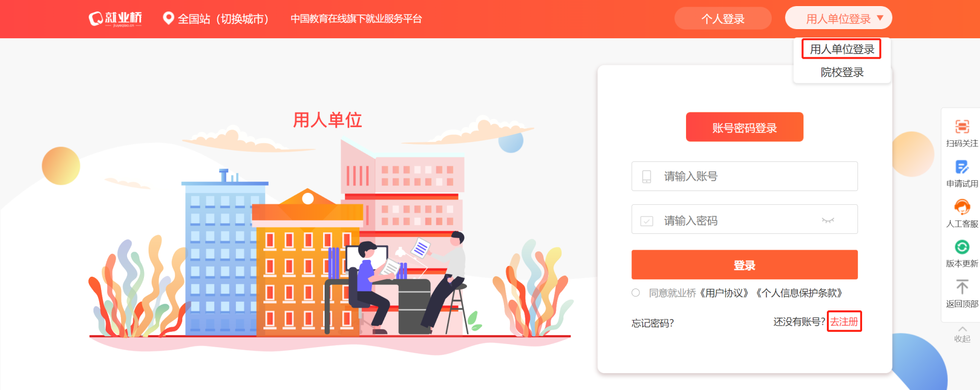Select the 账号密码登录 tab
Screen dimensions: 980x390
tap(744, 127)
